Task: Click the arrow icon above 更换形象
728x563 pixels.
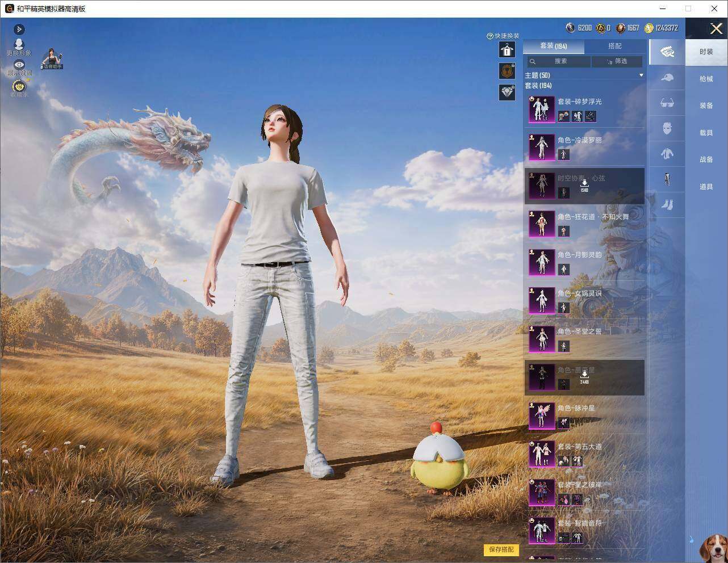Action: (x=19, y=30)
